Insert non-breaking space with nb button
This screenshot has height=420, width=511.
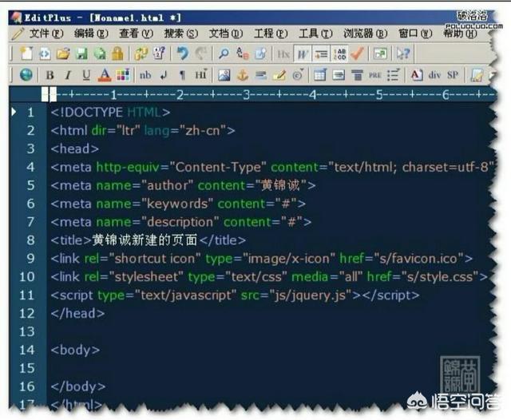[145, 75]
